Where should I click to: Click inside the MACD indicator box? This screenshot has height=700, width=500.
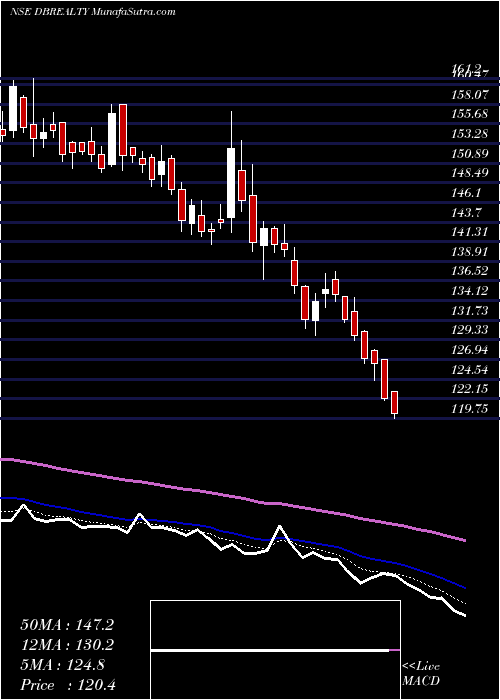coord(275,650)
